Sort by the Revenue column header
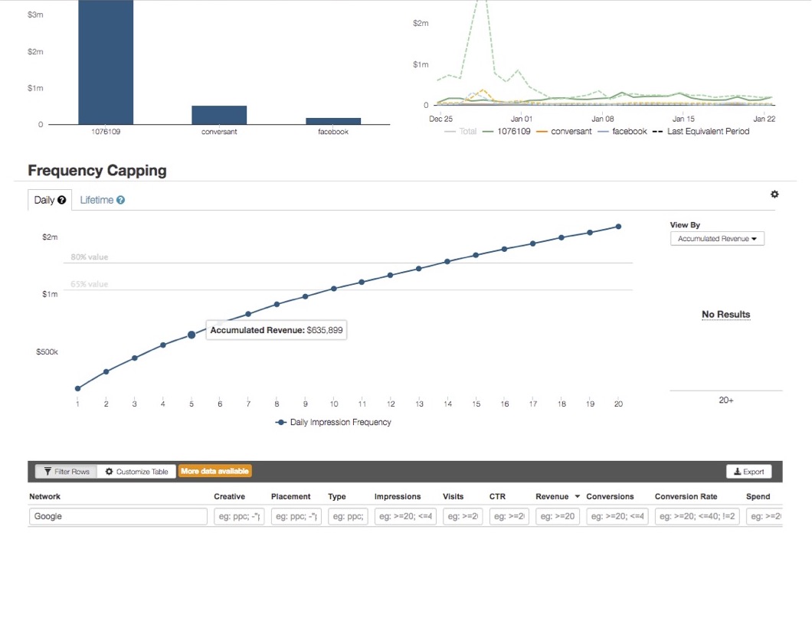 tap(552, 496)
